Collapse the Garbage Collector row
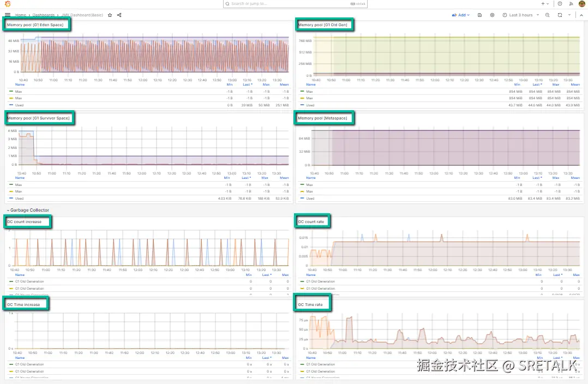Image resolution: width=588 pixels, height=384 pixels. tap(28, 210)
